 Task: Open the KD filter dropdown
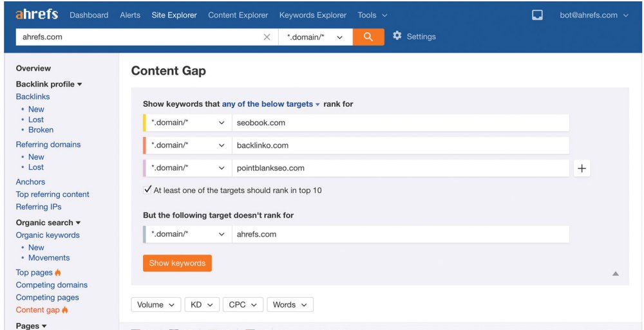(202, 304)
